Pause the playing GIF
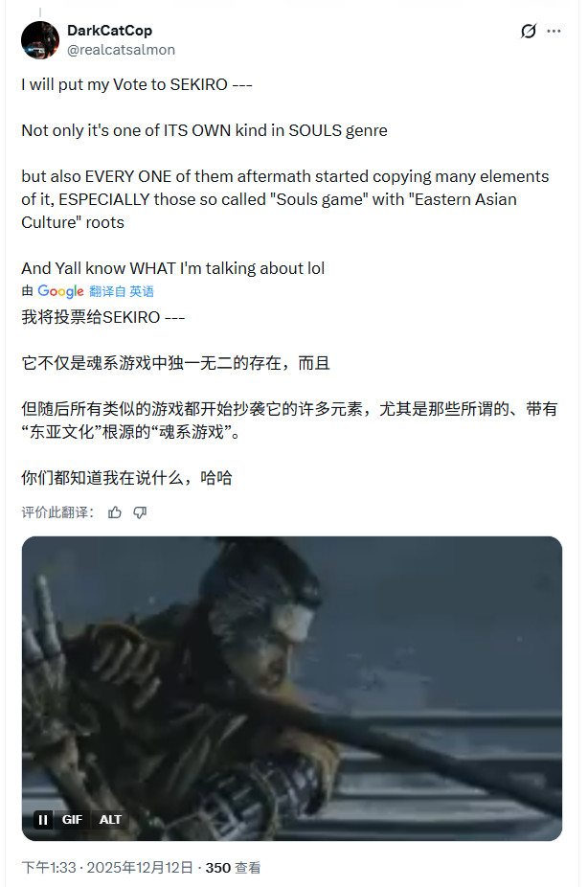Screen dimensions: 588x887 tap(43, 819)
